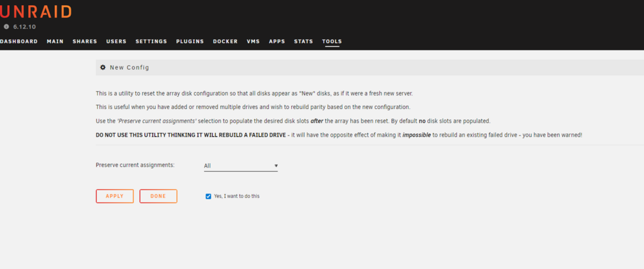Click the Unraid logo

35,12
